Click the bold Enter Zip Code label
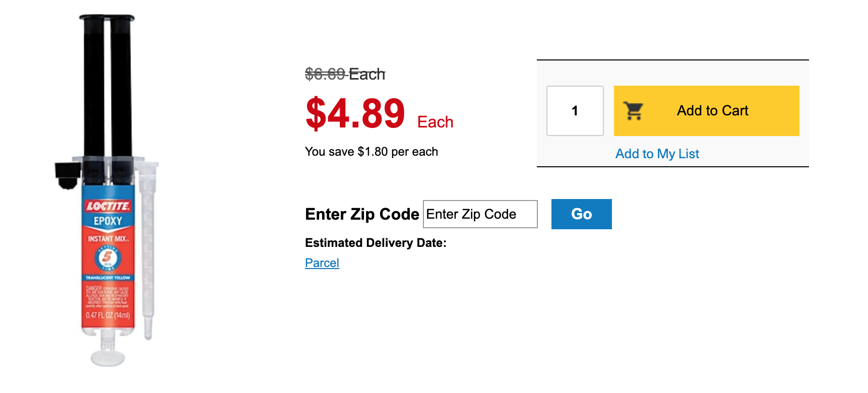Image resolution: width=868 pixels, height=393 pixels. [362, 214]
